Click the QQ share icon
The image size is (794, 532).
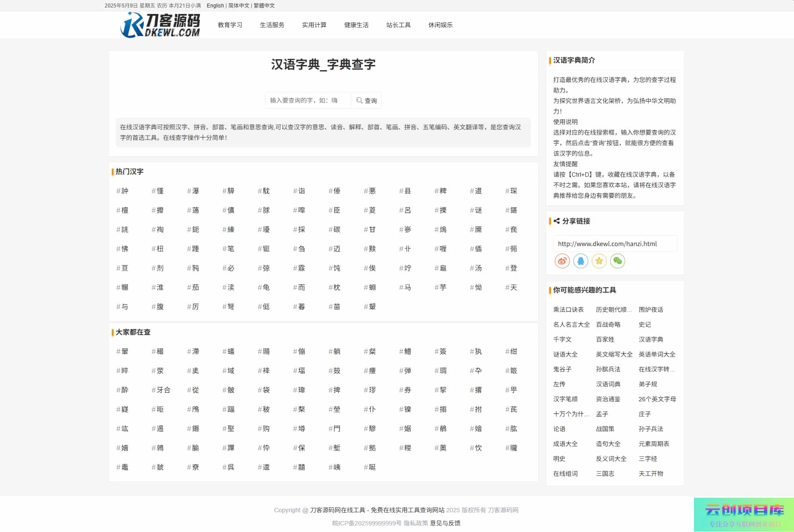pyautogui.click(x=580, y=261)
